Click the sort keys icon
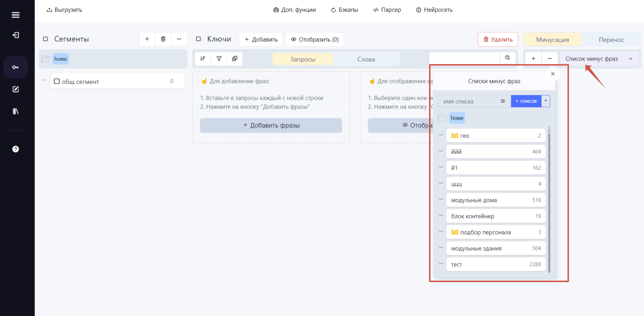The height and width of the screenshot is (316, 644). [203, 58]
